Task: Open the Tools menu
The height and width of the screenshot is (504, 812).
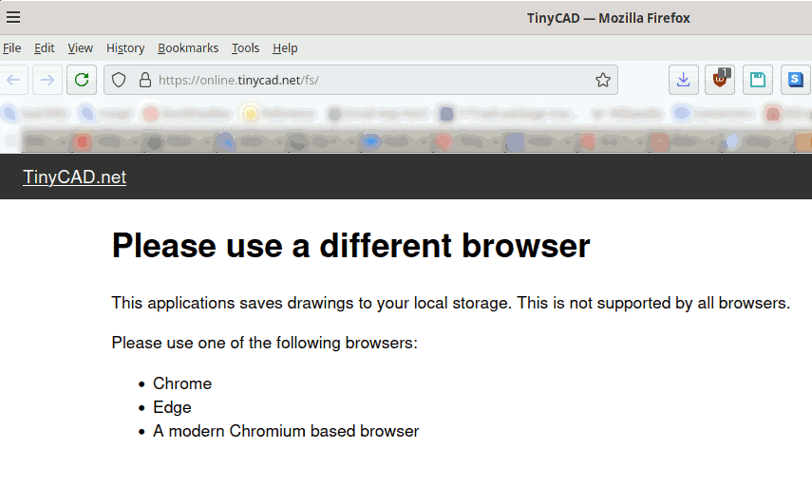Action: [x=245, y=48]
